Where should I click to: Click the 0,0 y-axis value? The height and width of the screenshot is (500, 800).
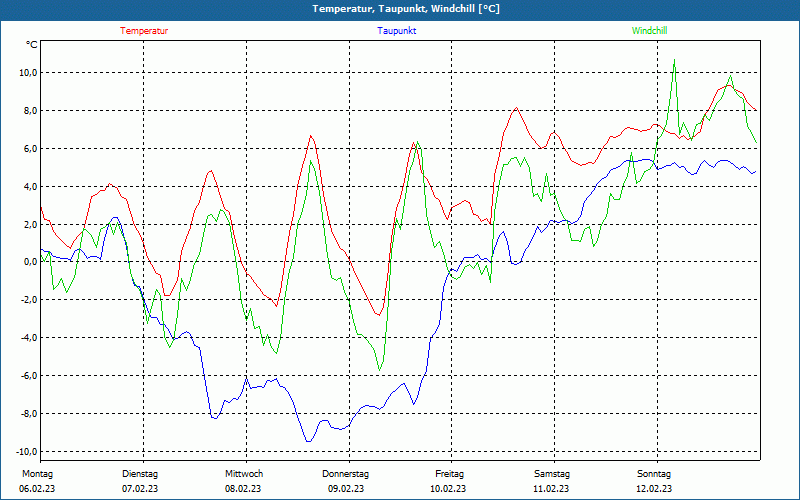pyautogui.click(x=30, y=262)
